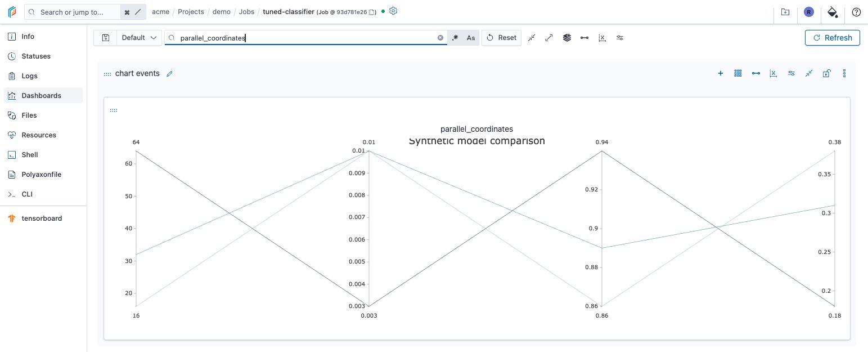Click the new project folder icon
This screenshot has width=868, height=352.
pos(785,12)
